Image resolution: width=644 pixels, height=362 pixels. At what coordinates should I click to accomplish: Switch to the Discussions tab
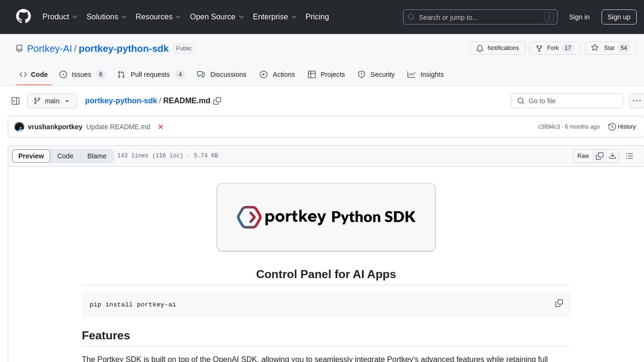tap(222, 74)
